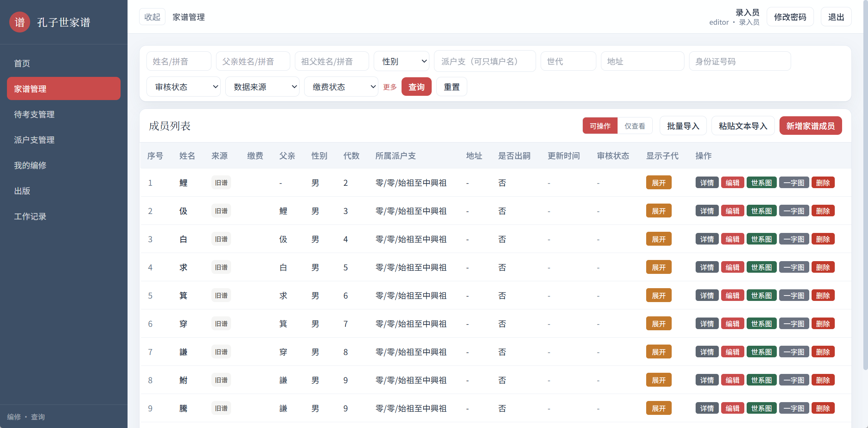Select 家谱管理 in sidebar
The width and height of the screenshot is (868, 428).
point(64,88)
